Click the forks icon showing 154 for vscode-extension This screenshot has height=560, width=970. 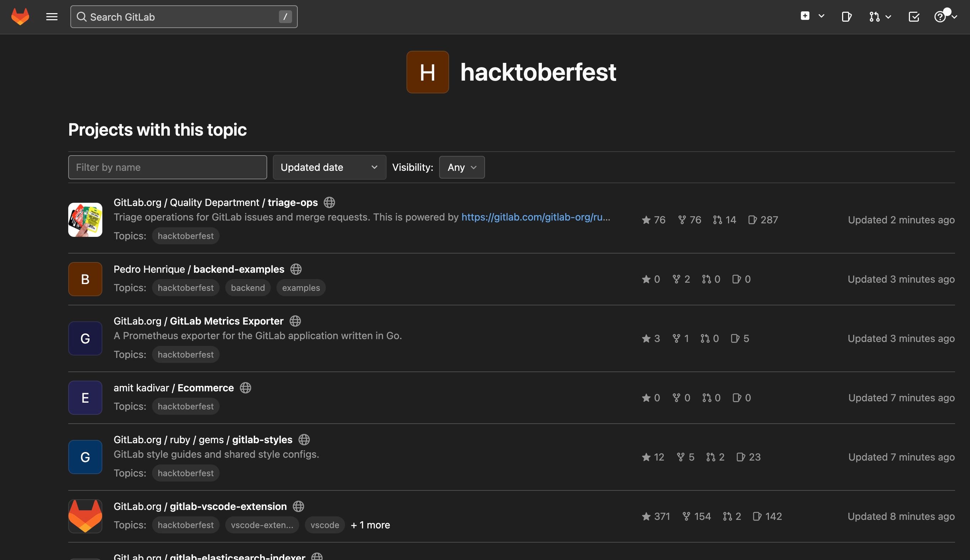pos(686,516)
